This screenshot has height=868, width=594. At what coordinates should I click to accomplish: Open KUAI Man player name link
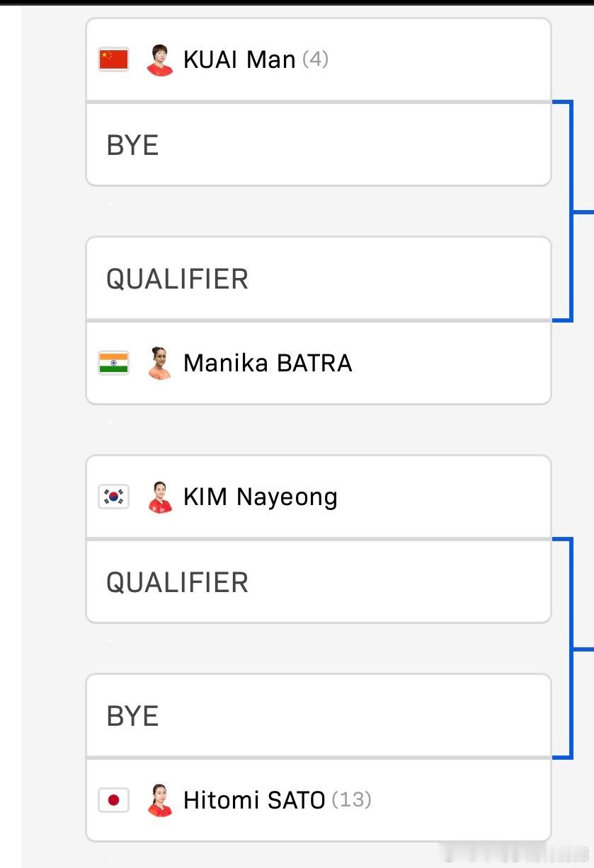[x=239, y=59]
